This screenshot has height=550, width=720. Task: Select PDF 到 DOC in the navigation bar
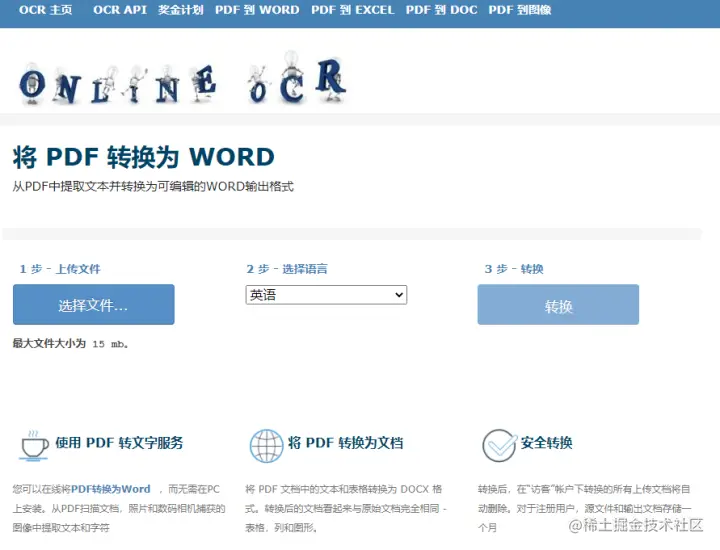coord(441,10)
